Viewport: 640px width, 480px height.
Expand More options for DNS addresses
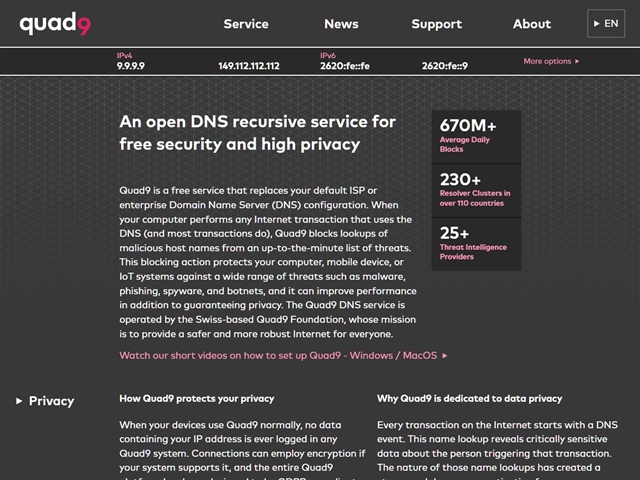point(551,61)
